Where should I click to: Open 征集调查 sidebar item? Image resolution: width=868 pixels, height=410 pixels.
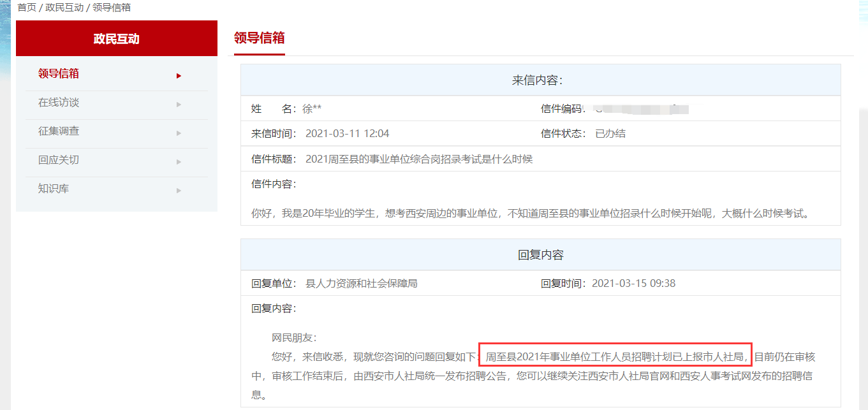59,131
